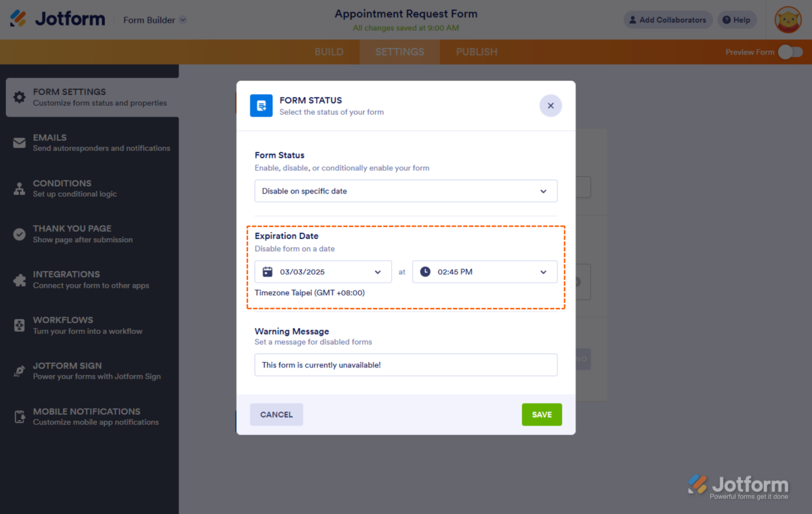Edit the warning message text field
Screen dimensions: 812x514
(x=405, y=365)
